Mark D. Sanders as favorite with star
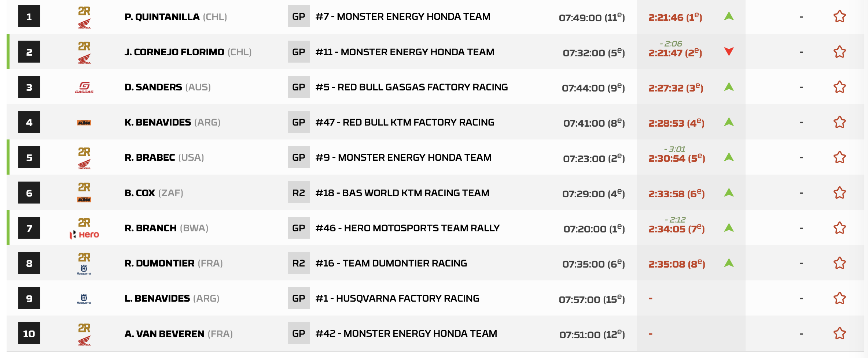 839,87
